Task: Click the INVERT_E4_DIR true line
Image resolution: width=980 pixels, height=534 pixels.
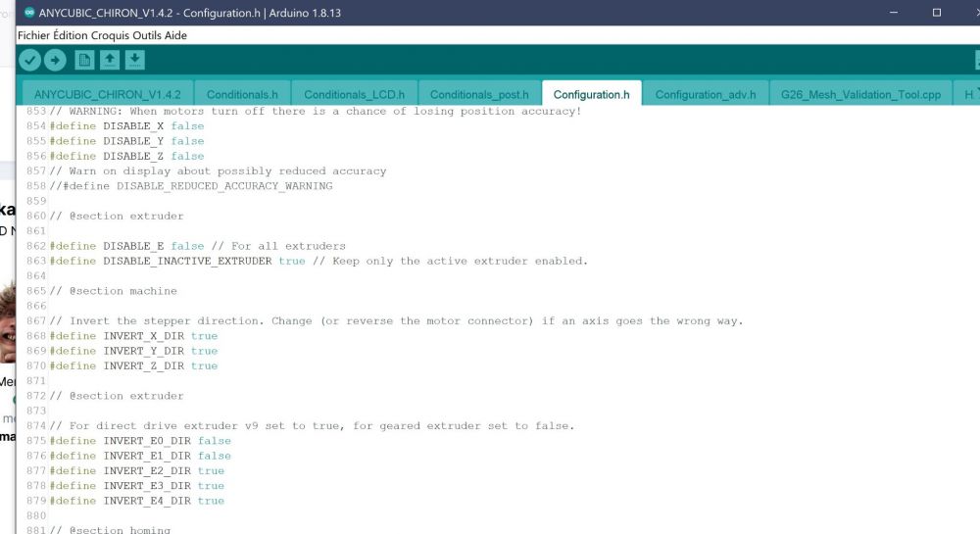Action: pyautogui.click(x=137, y=501)
